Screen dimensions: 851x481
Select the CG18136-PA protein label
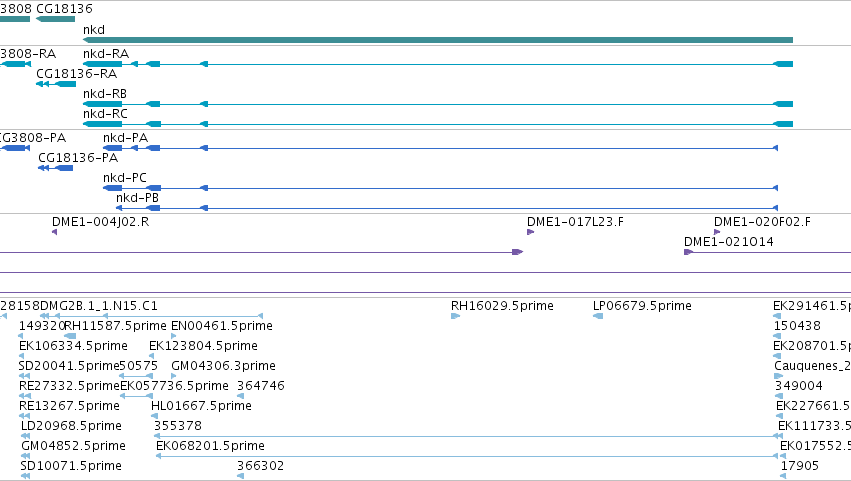[x=78, y=158]
